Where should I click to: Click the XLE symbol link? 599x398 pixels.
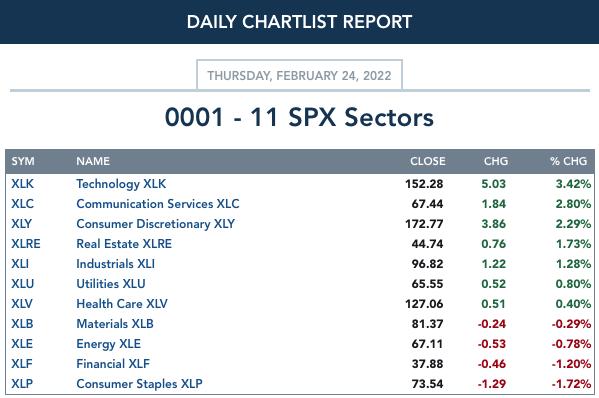click(22, 344)
